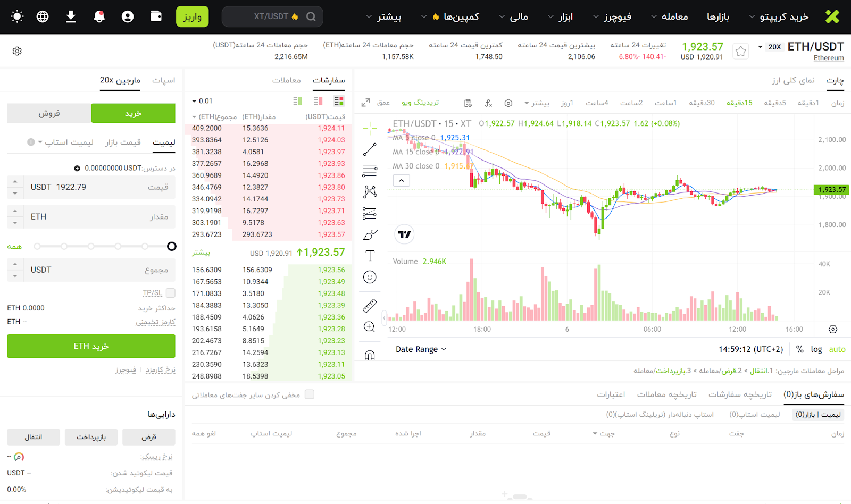This screenshot has width=851, height=504.
Task: Open order book 0.01 precision dropdown
Action: click(x=202, y=101)
